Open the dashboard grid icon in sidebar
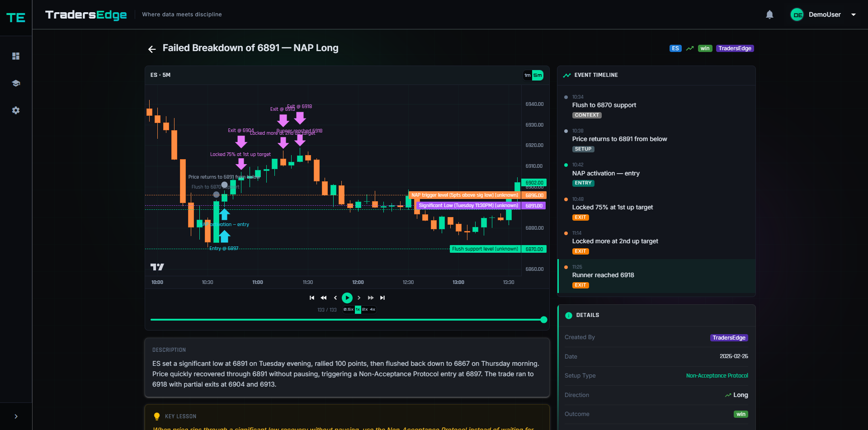 click(x=16, y=56)
